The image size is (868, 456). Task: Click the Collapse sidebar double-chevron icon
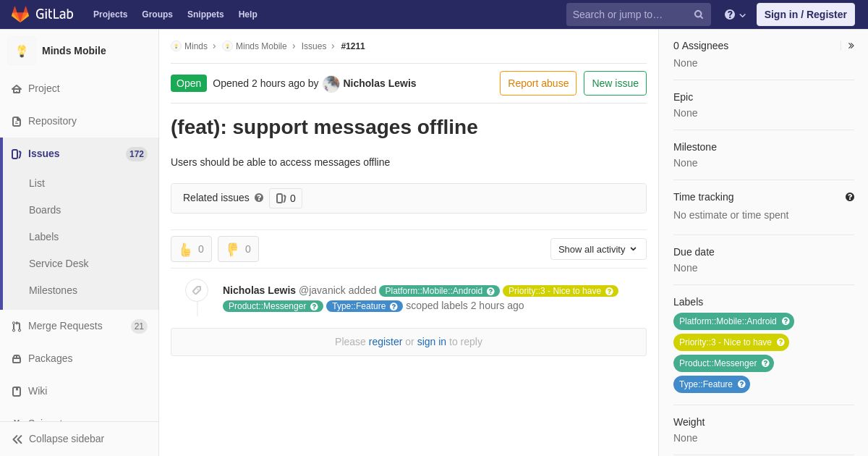click(x=17, y=439)
